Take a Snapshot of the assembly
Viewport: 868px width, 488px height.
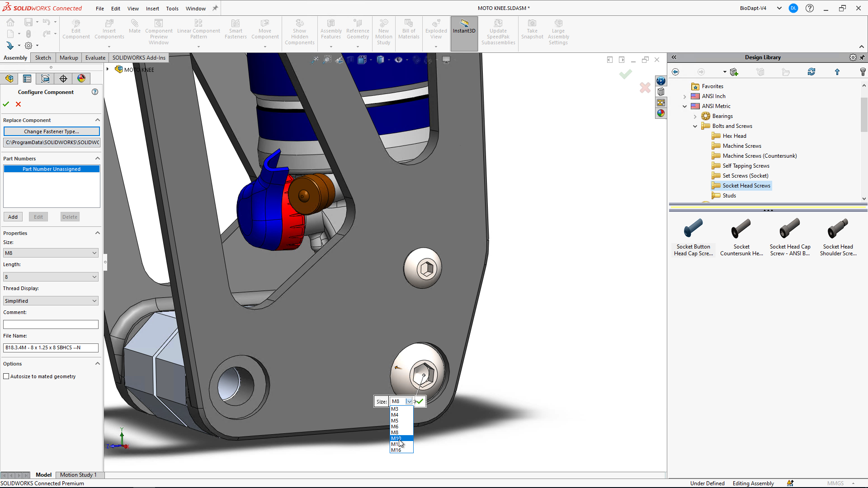(532, 29)
